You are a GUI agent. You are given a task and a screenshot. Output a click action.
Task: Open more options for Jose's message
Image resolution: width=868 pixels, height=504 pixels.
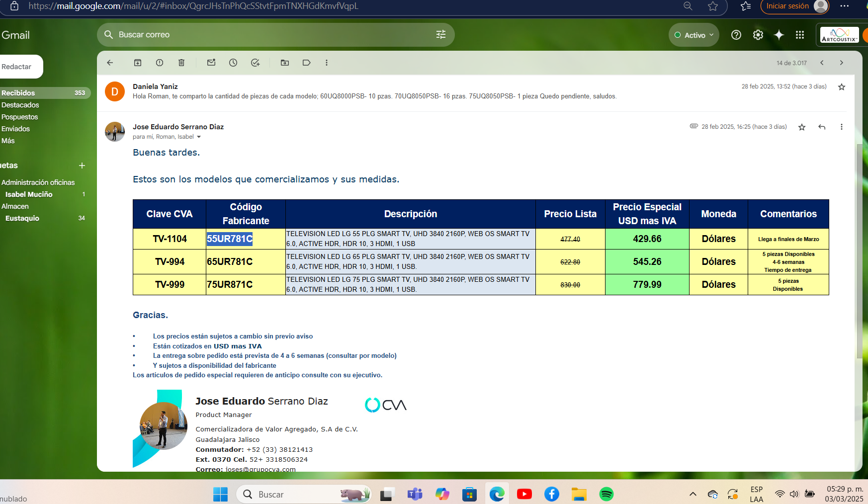[x=842, y=127]
